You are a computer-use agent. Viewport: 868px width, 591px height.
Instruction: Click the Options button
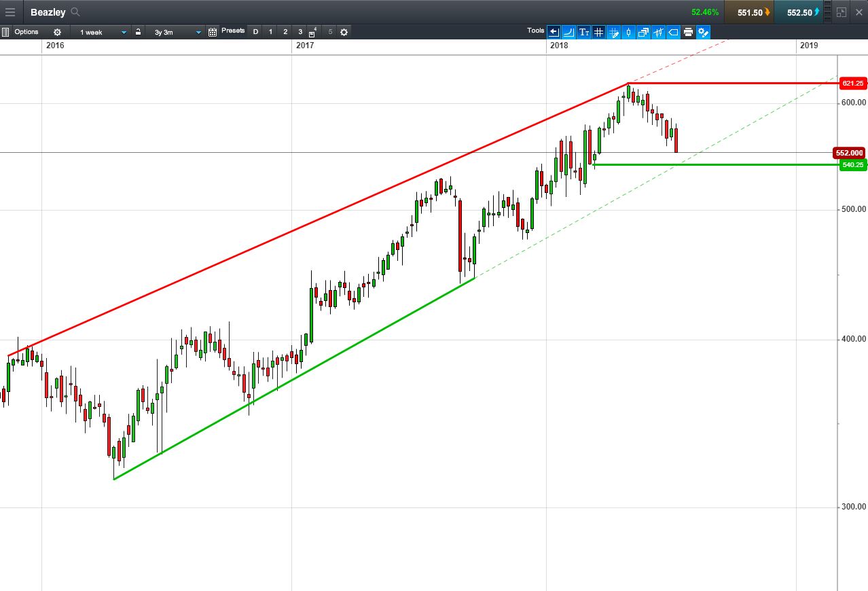pos(26,32)
